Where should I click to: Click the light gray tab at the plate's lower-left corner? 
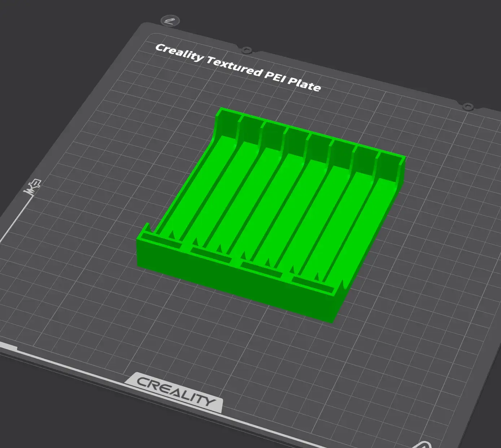(x=8, y=347)
